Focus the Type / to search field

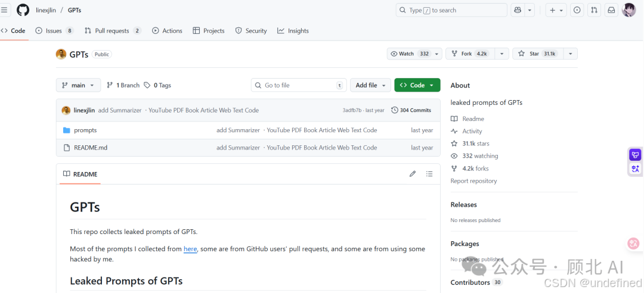click(451, 10)
